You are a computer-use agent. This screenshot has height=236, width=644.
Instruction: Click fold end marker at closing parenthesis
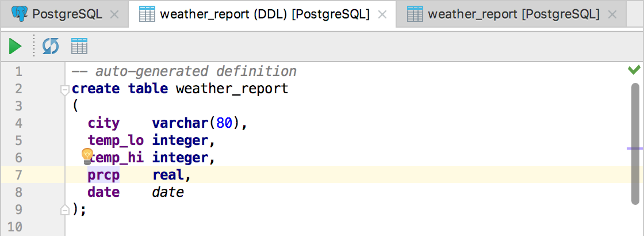click(64, 210)
